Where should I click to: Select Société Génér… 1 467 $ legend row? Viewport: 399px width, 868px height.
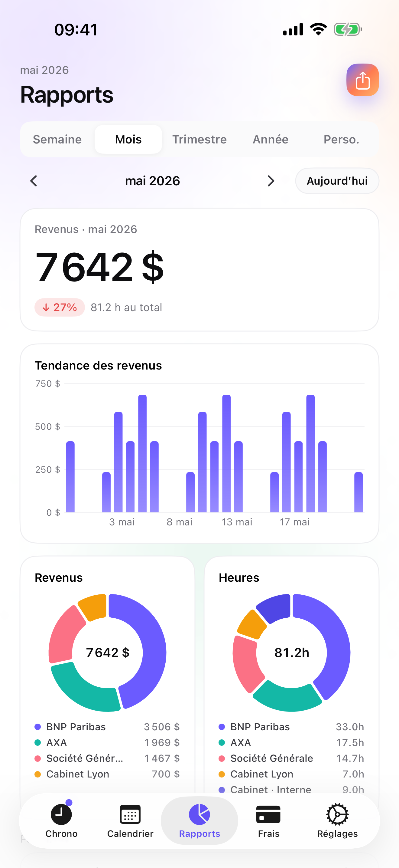(x=107, y=758)
